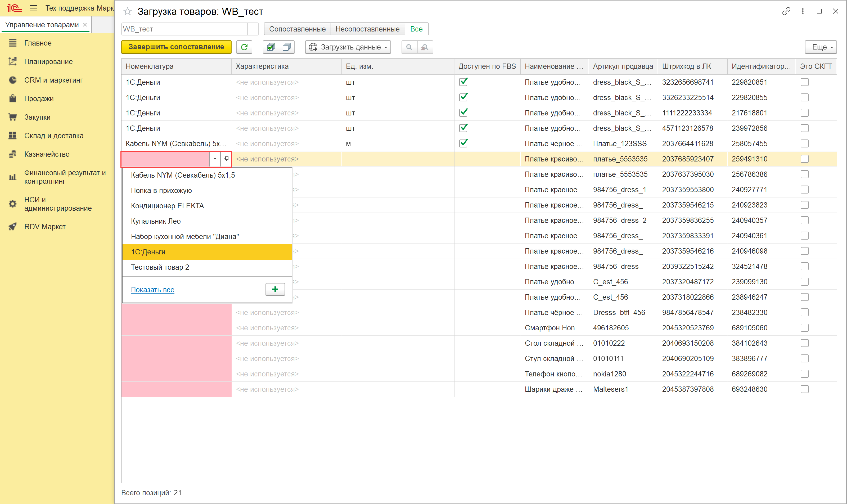Toggle Это СКГТ checkbox for Maltesers1 row
The height and width of the screenshot is (504, 847).
[x=804, y=389]
